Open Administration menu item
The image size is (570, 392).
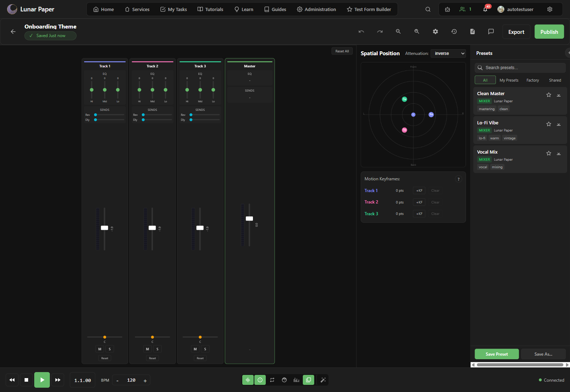pos(316,9)
